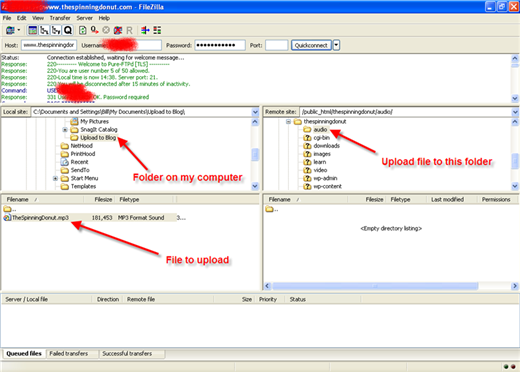This screenshot has height=372, width=520.
Task: Select the remote cgi-bin folder icon
Action: click(307, 138)
